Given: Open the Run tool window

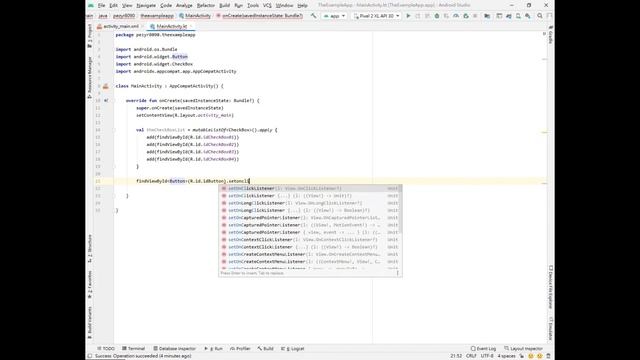Looking at the screenshot, I should tap(213, 349).
